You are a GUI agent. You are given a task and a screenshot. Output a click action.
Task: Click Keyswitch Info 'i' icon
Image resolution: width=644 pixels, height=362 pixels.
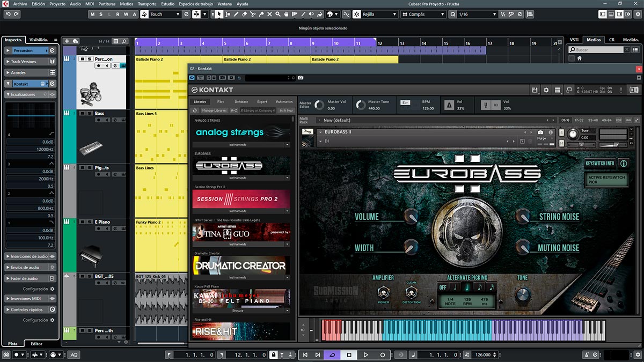click(x=624, y=163)
